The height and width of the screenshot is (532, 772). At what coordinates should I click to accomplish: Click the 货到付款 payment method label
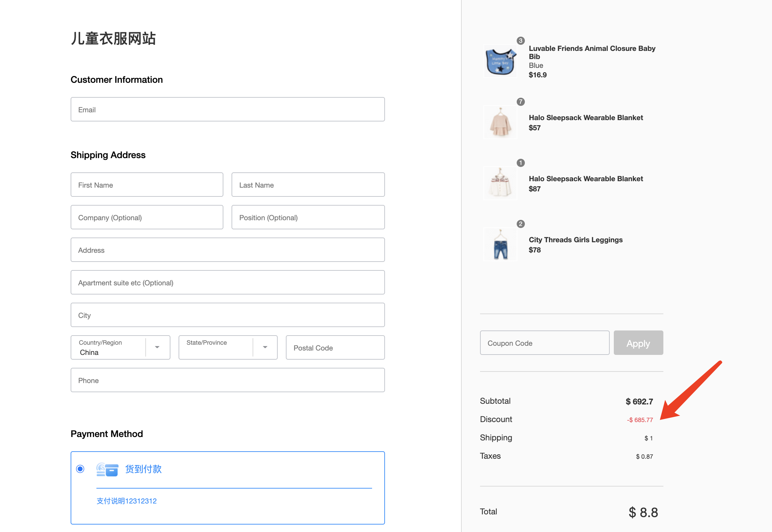point(143,469)
